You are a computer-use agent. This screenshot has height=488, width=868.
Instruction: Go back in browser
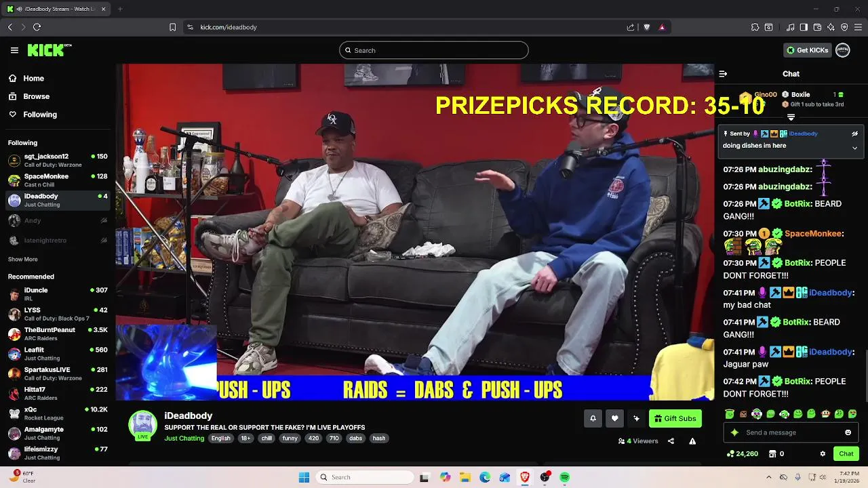(x=9, y=27)
